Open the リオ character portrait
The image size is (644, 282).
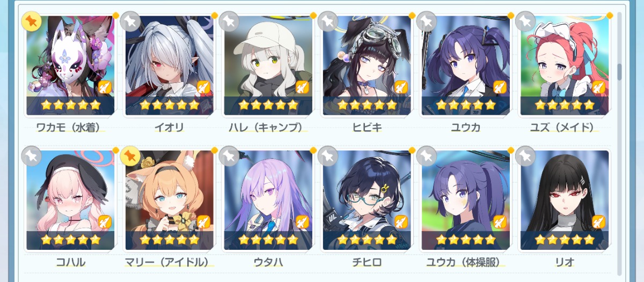click(565, 200)
